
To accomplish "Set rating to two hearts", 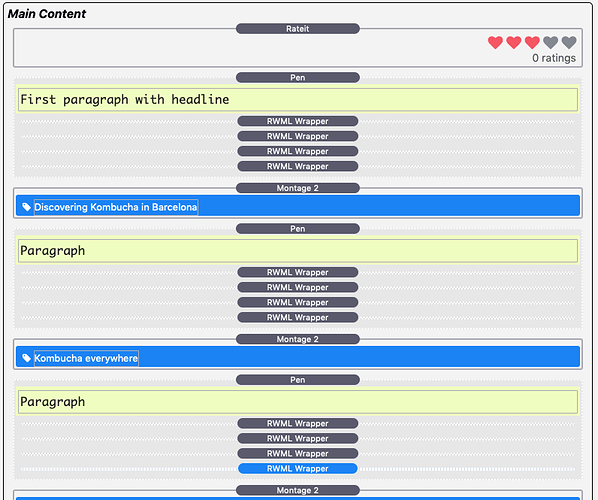I will (513, 42).
